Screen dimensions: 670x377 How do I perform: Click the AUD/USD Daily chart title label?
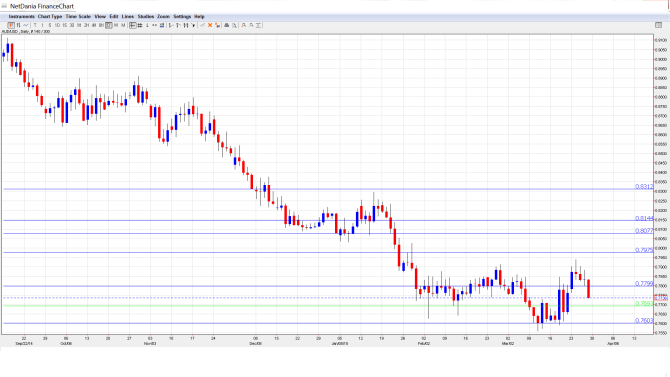tap(26, 32)
